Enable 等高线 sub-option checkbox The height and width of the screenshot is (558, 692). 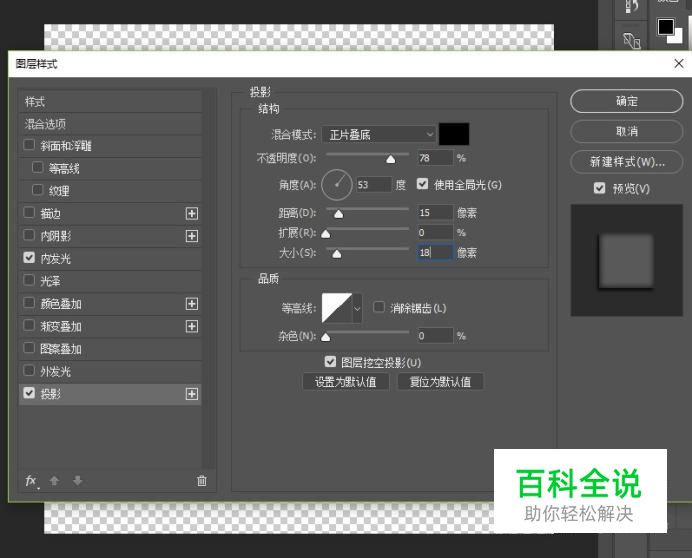(38, 167)
